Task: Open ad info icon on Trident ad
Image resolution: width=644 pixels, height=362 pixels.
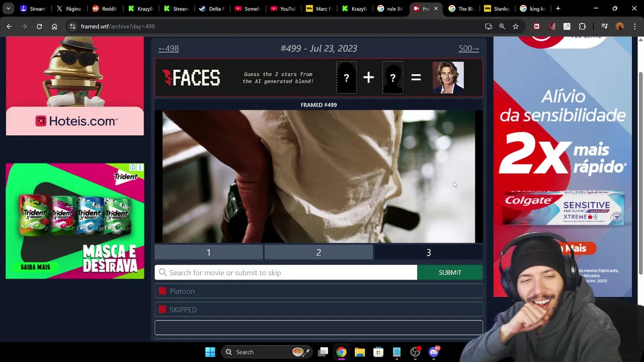Action: [133, 167]
